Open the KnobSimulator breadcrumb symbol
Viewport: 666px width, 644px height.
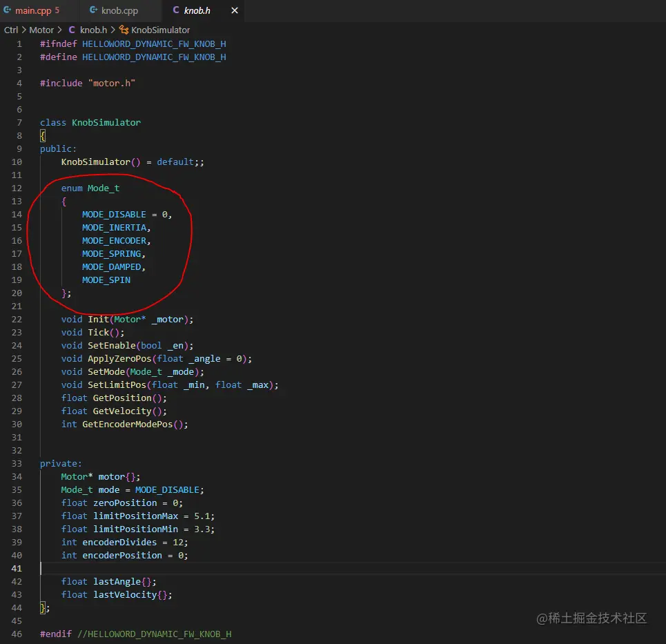click(x=160, y=30)
